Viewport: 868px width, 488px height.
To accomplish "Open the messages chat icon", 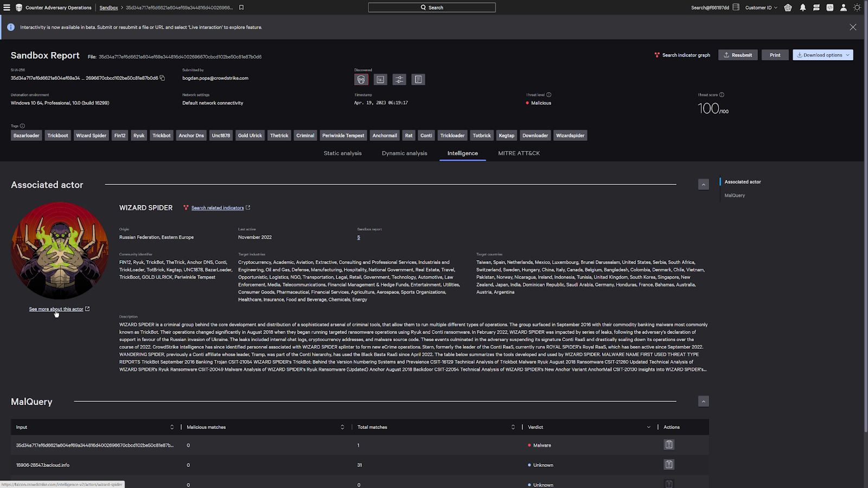I will click(x=816, y=8).
